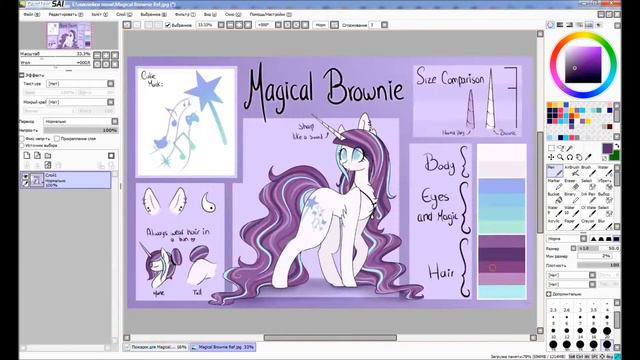Select the Zoom magnifier tool
Image resolution: width=640 pixels, height=360 pixels.
(560, 157)
